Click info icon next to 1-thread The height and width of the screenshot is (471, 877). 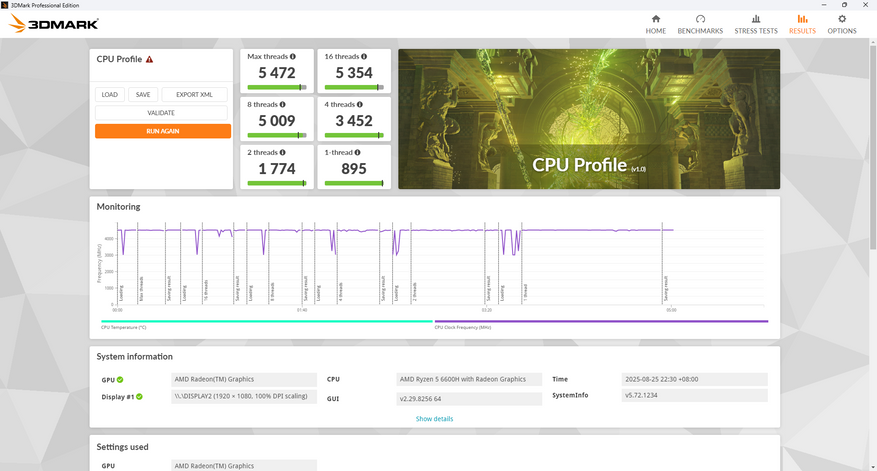[357, 152]
